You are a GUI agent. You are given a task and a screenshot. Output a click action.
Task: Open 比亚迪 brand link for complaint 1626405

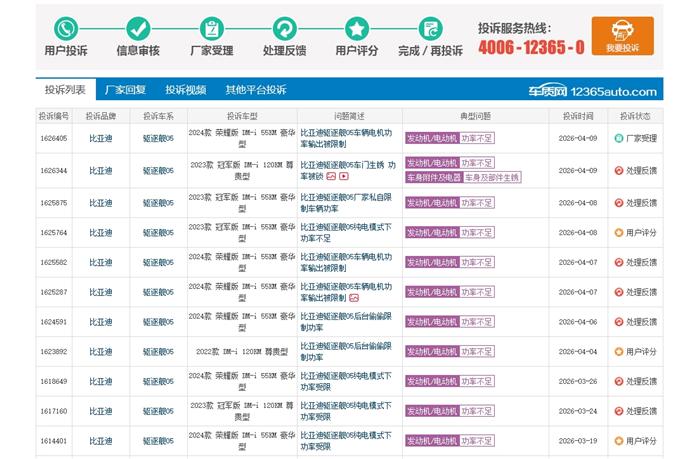(101, 138)
